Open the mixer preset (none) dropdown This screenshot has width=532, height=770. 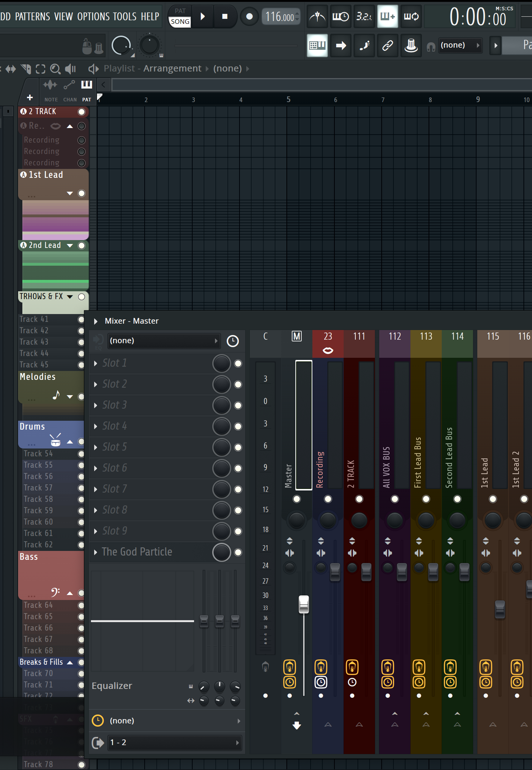164,341
